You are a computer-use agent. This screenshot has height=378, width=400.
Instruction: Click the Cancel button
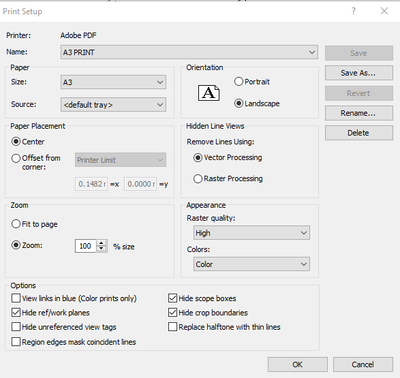click(x=363, y=364)
